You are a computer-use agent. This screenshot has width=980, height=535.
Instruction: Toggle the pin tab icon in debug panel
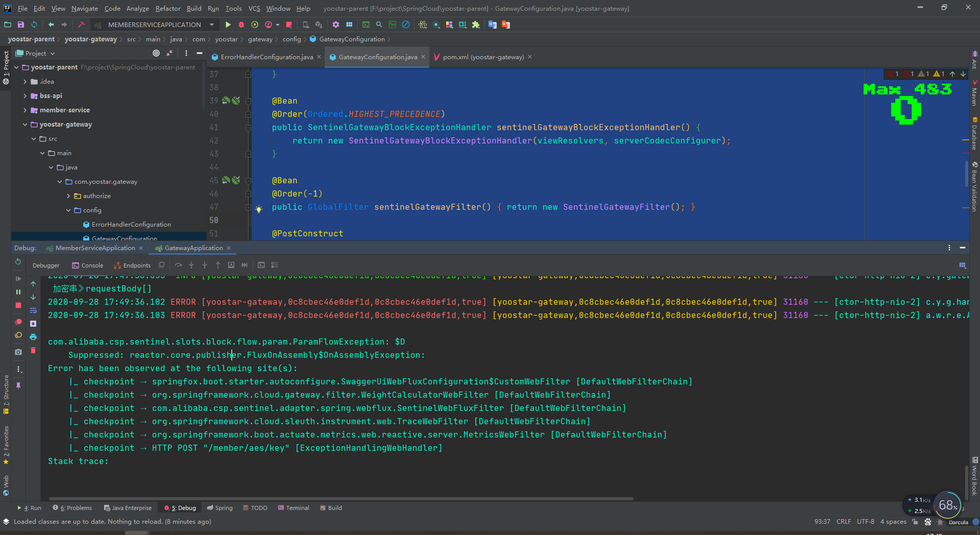click(18, 386)
